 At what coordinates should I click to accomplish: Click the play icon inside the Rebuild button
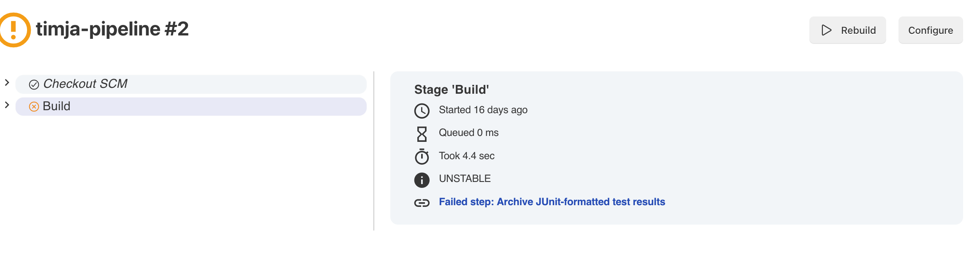click(826, 30)
